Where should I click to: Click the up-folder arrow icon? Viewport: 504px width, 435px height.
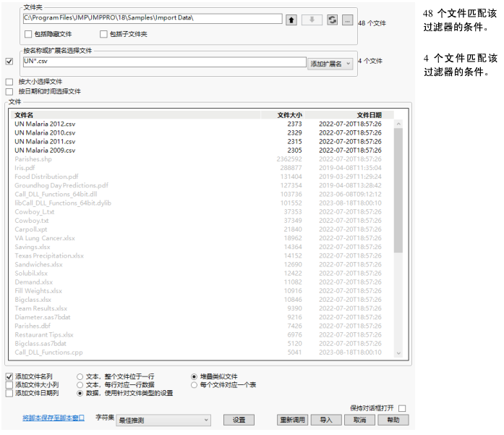291,20
